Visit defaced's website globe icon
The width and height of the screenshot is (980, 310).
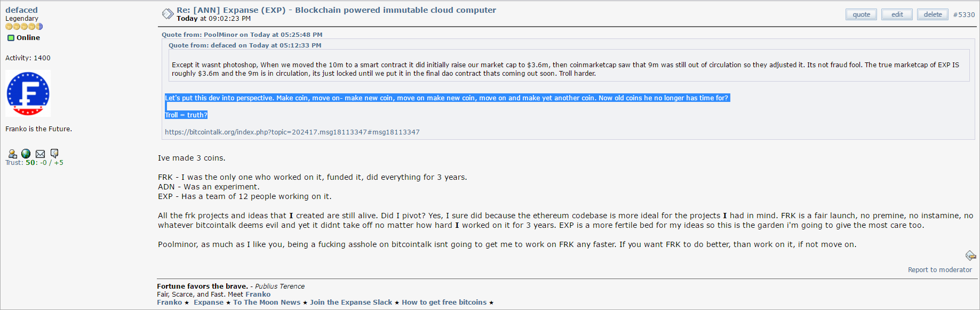click(x=26, y=154)
